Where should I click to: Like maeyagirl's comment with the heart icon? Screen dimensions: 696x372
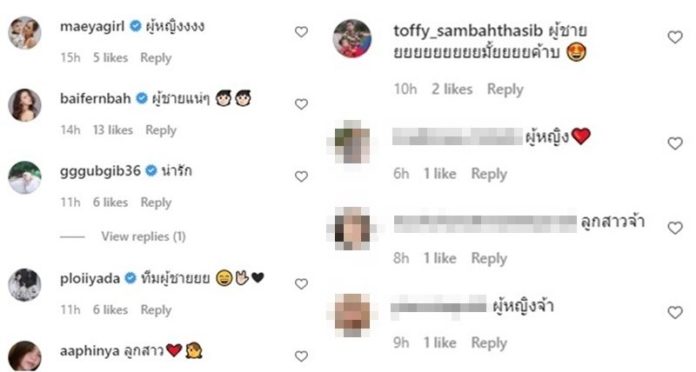click(301, 32)
